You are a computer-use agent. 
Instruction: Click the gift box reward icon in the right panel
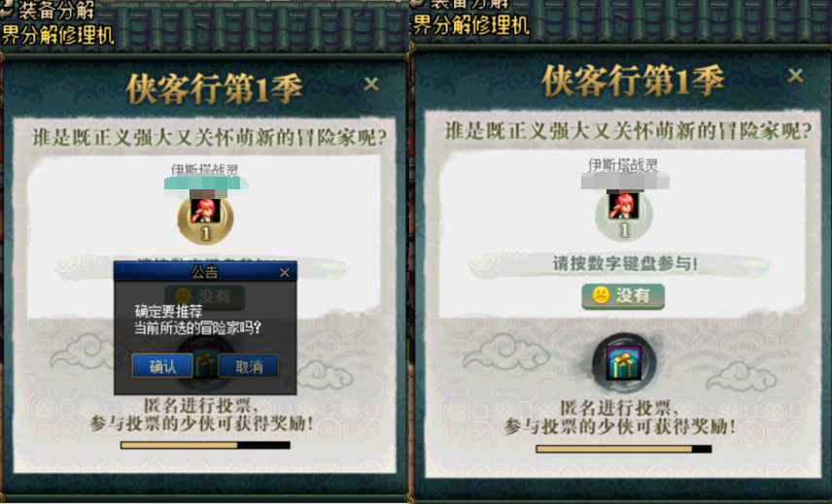623,363
